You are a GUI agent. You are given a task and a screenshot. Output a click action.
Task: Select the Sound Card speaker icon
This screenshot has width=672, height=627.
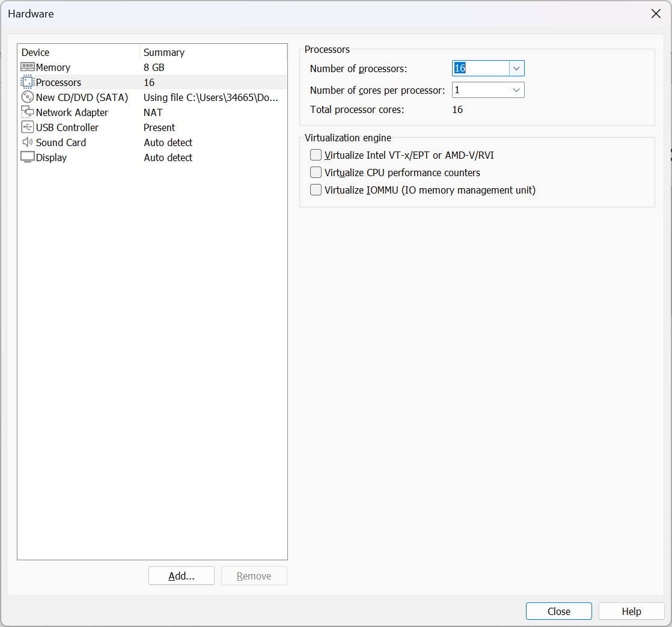click(x=28, y=142)
